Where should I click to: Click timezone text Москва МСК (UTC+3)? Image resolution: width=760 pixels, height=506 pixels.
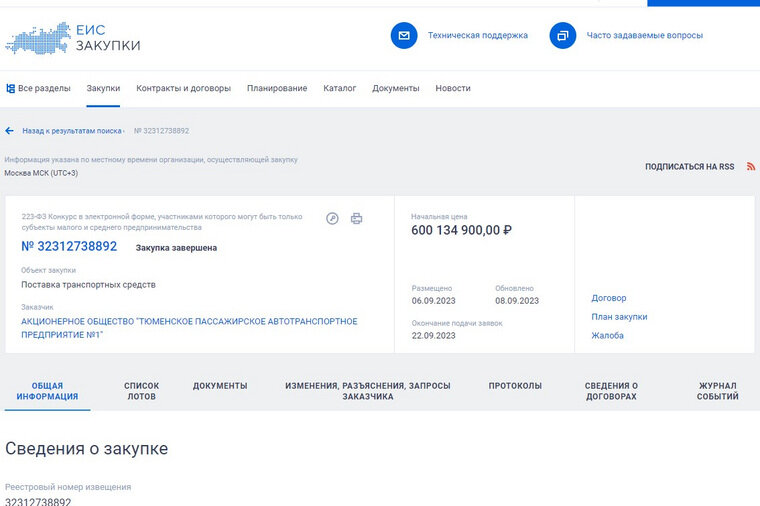coord(41,173)
